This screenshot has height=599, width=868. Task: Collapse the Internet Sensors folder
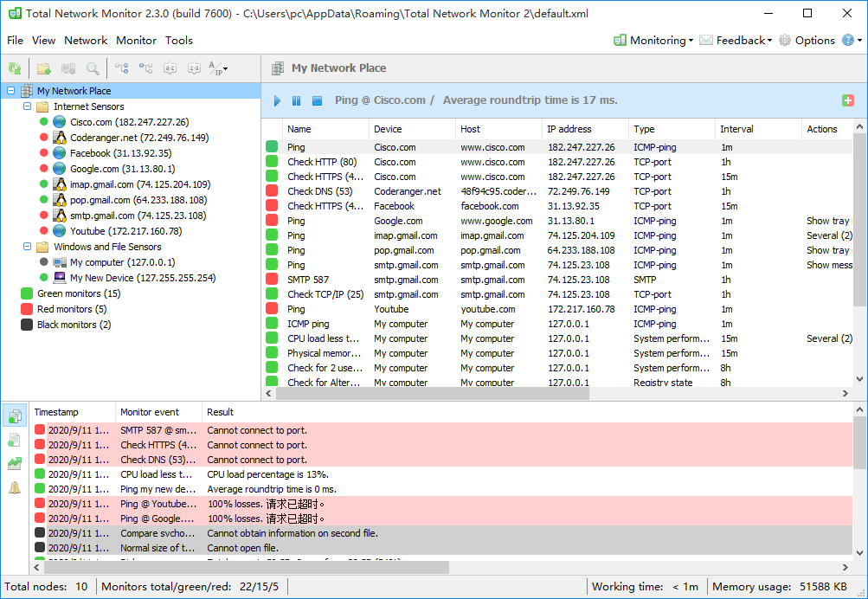(27, 106)
